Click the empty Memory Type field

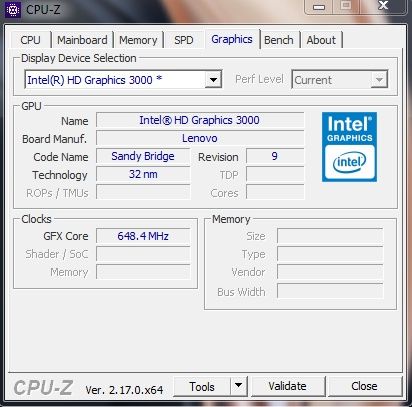[x=330, y=254]
